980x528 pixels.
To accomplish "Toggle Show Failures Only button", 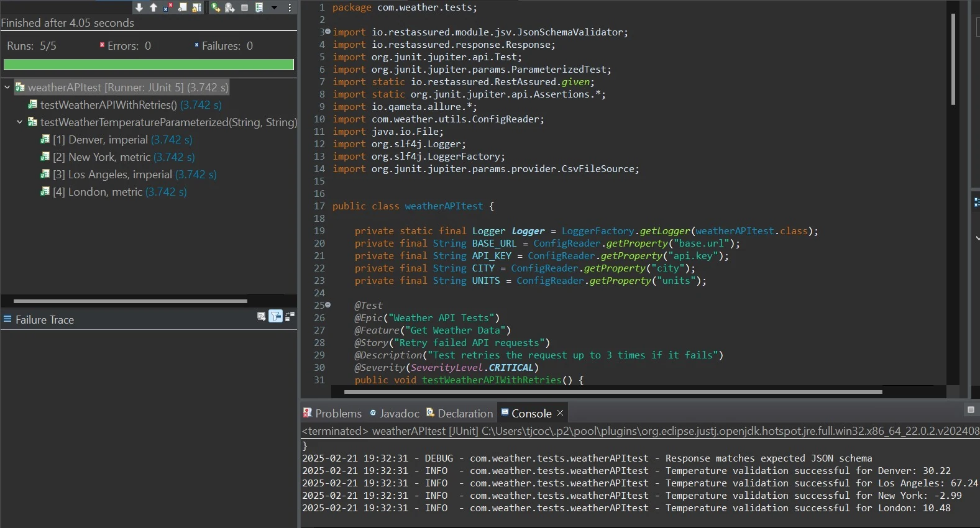I will 168,7.
